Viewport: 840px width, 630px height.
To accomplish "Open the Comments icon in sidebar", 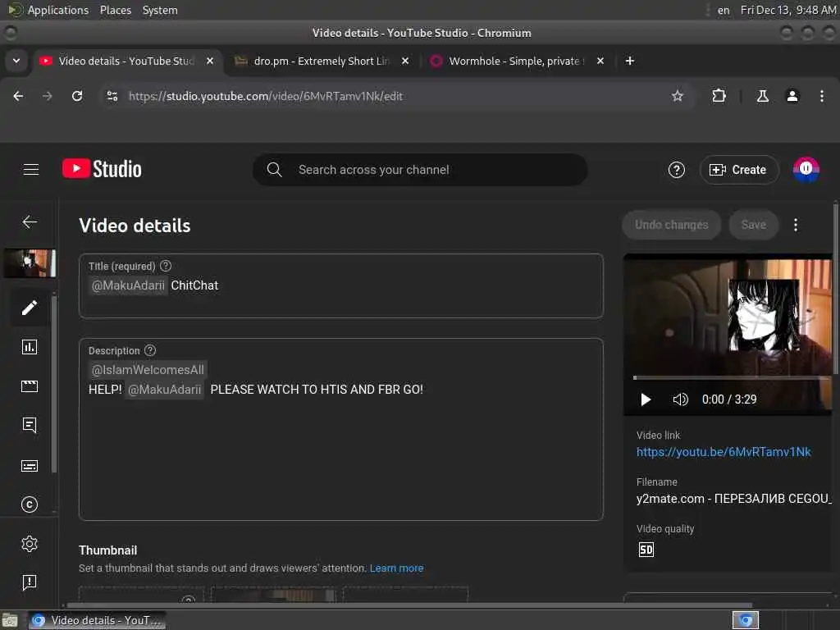I will pyautogui.click(x=30, y=426).
